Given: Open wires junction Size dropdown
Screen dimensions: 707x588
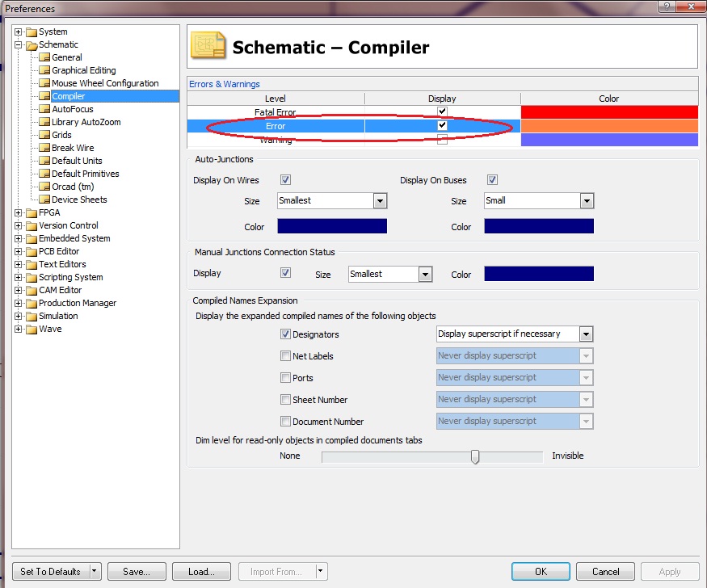Looking at the screenshot, I should pos(380,201).
